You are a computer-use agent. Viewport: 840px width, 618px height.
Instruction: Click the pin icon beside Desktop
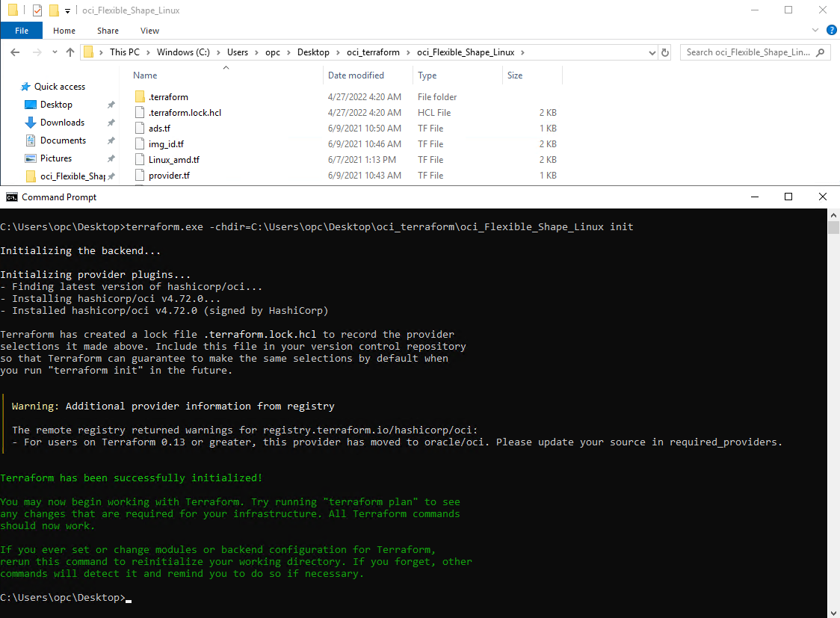point(111,105)
